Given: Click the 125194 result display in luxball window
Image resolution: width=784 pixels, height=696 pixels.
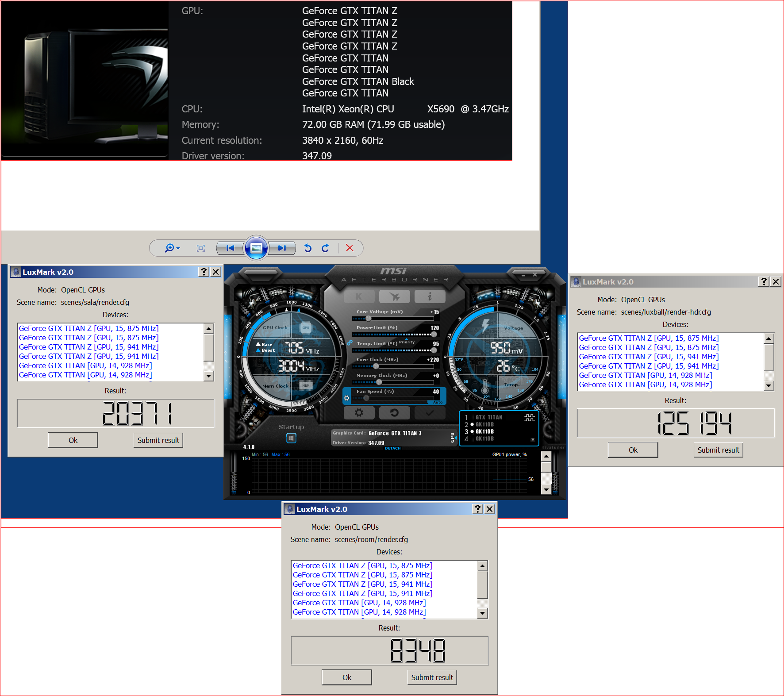Looking at the screenshot, I should click(x=676, y=423).
